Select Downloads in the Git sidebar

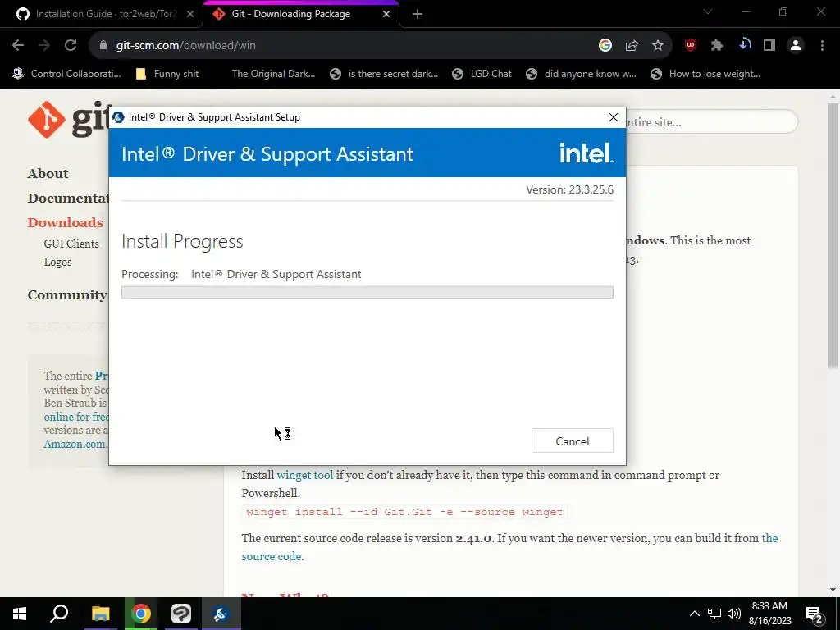click(66, 222)
